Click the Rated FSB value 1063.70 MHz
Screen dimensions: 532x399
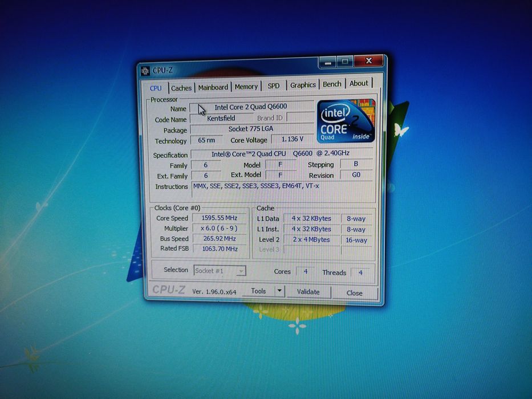(220, 249)
